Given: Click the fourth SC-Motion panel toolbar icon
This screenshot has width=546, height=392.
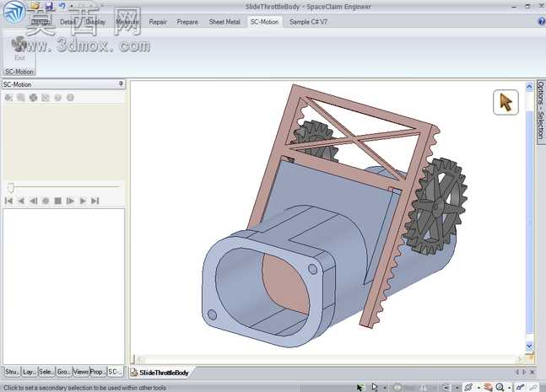Looking at the screenshot, I should pyautogui.click(x=46, y=98).
